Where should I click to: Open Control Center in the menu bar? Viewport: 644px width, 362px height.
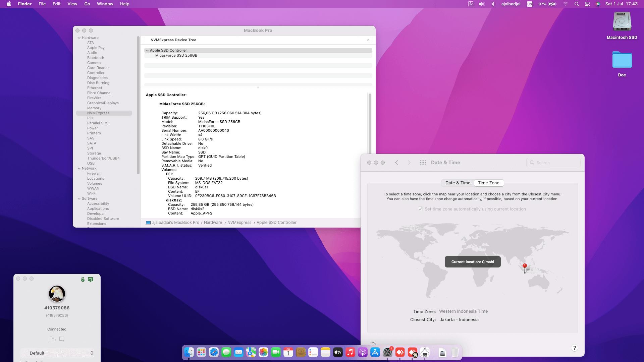pos(587,4)
